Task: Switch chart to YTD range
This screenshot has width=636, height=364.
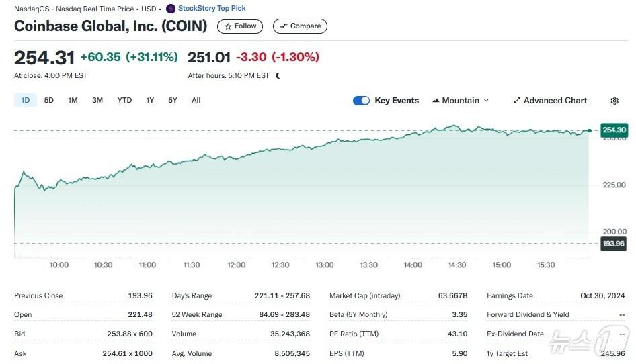Action: [124, 101]
